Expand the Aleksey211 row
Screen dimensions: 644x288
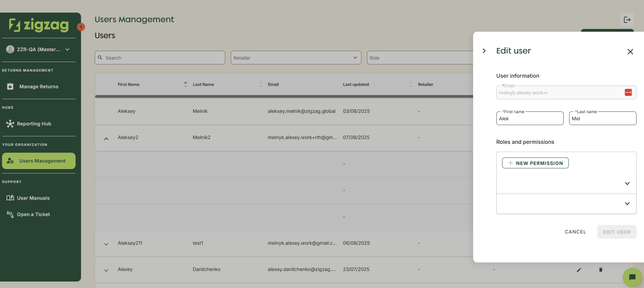pos(106,244)
